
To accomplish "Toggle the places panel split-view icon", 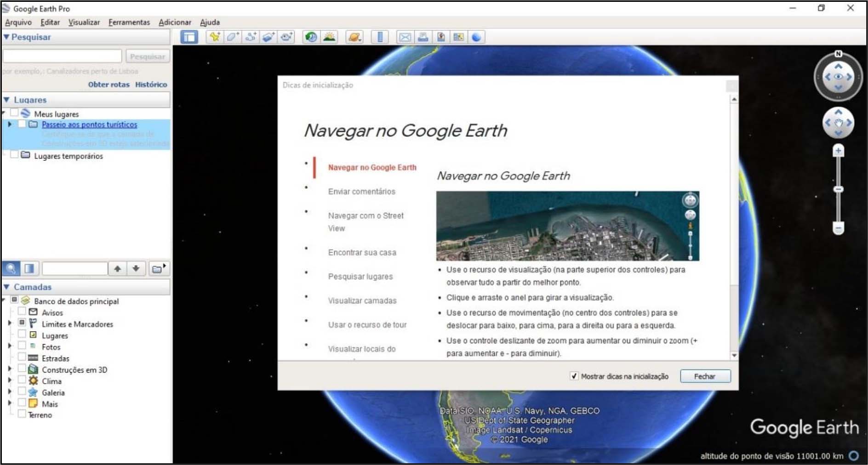I will tap(29, 268).
